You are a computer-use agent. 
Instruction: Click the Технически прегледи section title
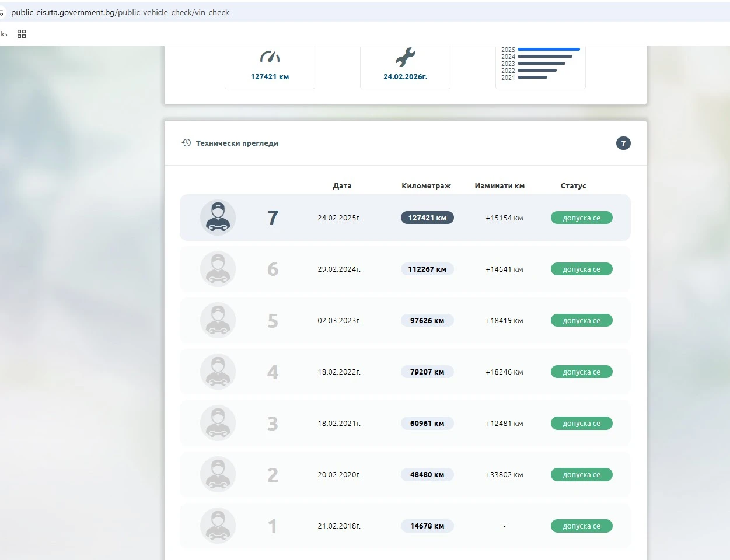237,143
